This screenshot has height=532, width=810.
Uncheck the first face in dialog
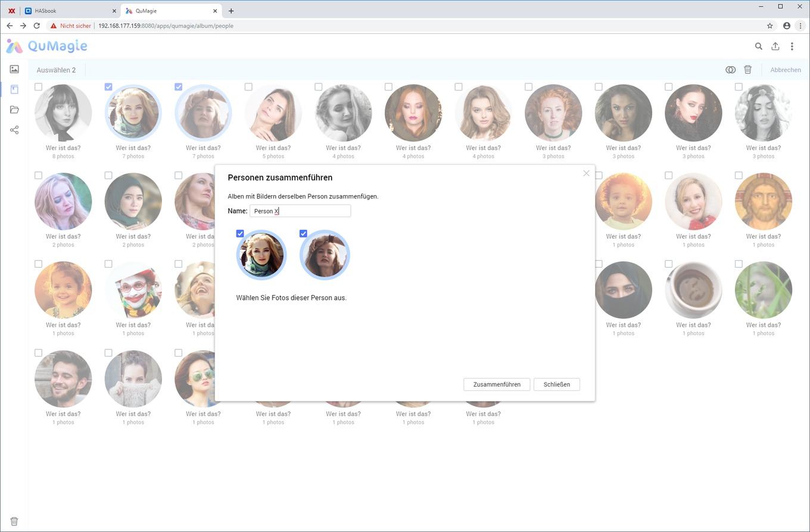coord(240,233)
